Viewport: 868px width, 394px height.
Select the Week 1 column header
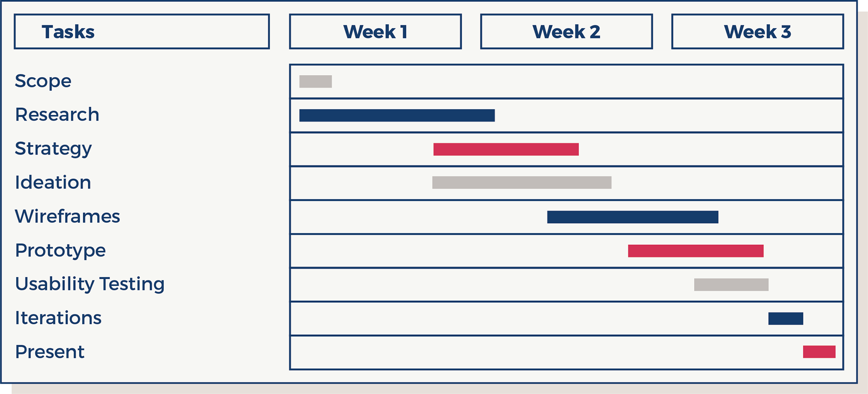[375, 32]
